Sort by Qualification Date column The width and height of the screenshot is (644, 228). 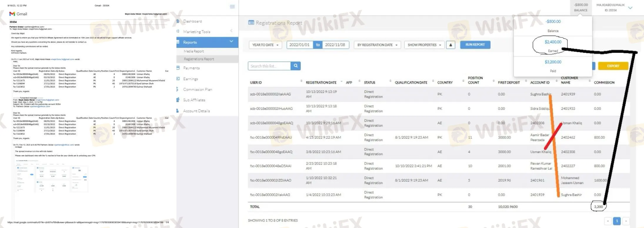(411, 83)
